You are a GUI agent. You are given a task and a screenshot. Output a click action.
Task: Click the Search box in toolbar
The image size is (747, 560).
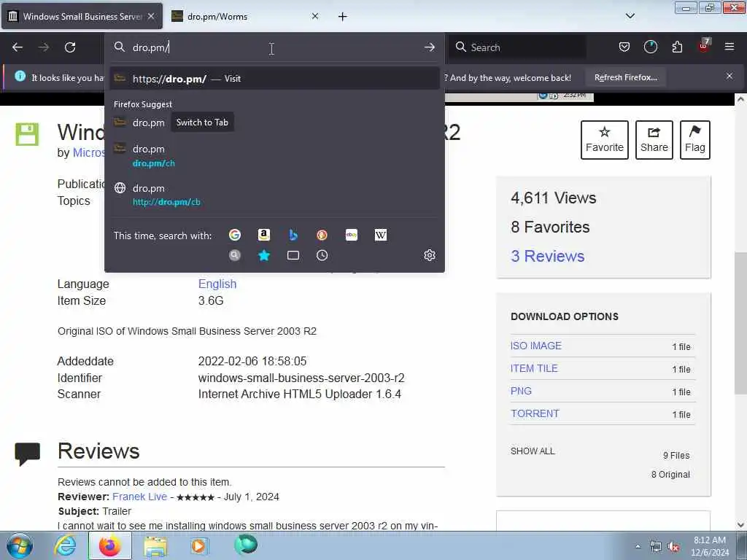pos(518,47)
